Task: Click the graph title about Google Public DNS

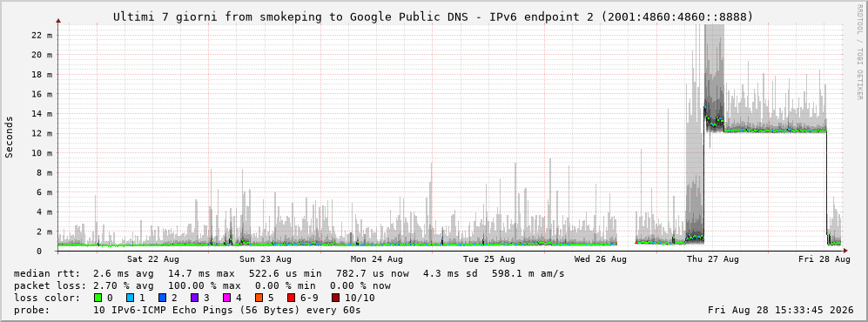Action: 433,17
